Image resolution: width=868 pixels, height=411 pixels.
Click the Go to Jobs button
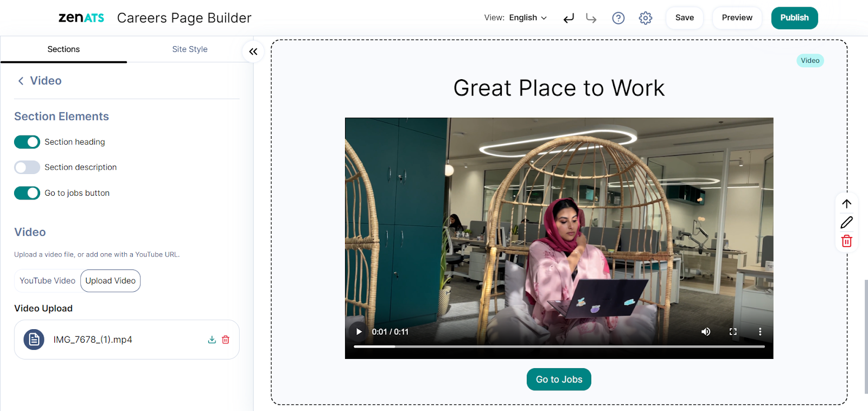pos(559,380)
